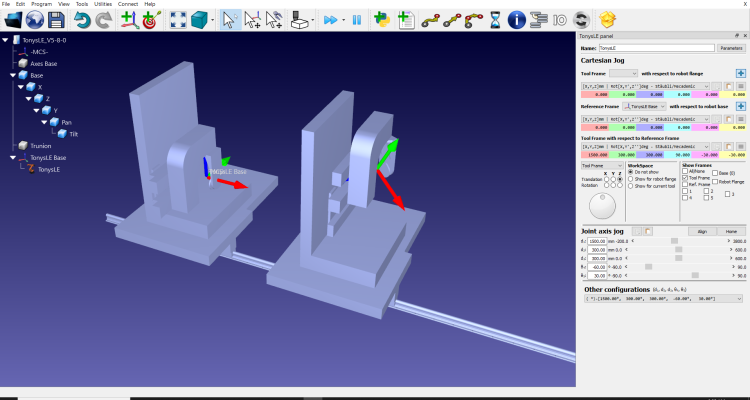Check the frame 3 checkbox

click(728, 194)
